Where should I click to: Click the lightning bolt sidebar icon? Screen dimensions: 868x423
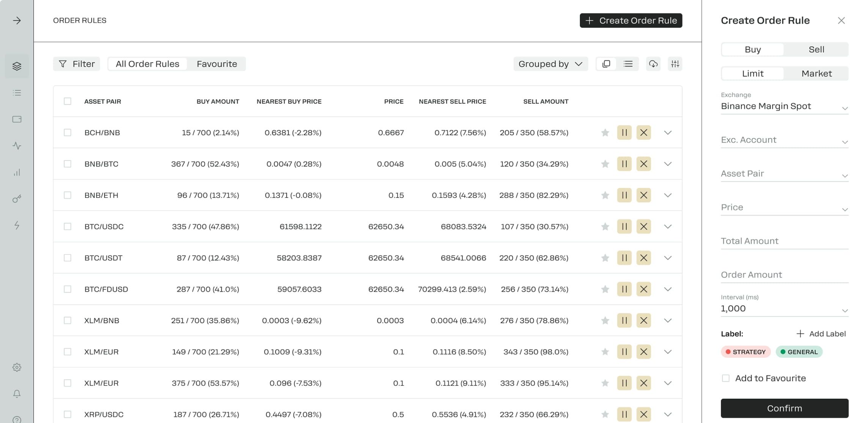17,226
